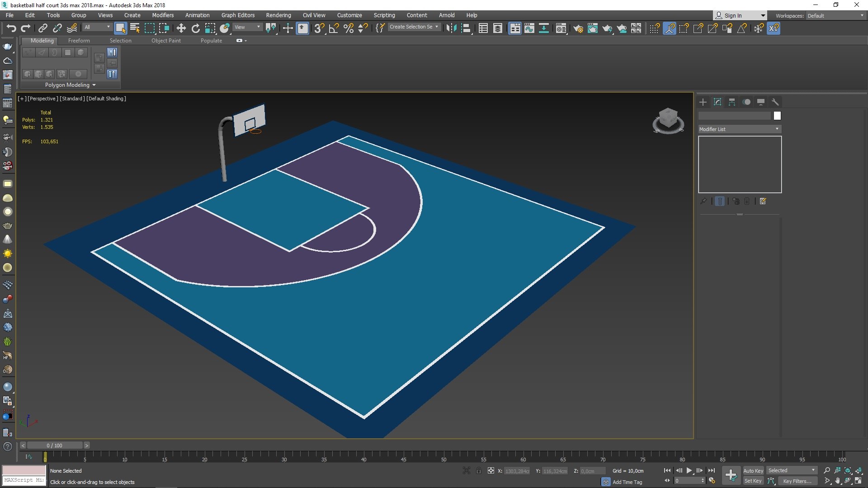Image resolution: width=868 pixels, height=488 pixels.
Task: Activate the Select and Link tool
Action: 42,28
